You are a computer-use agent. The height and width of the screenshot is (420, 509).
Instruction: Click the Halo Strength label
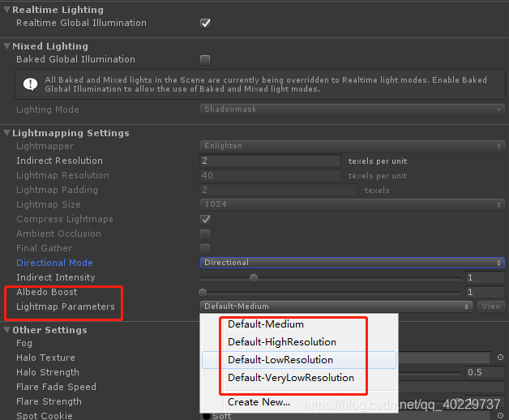pos(48,372)
